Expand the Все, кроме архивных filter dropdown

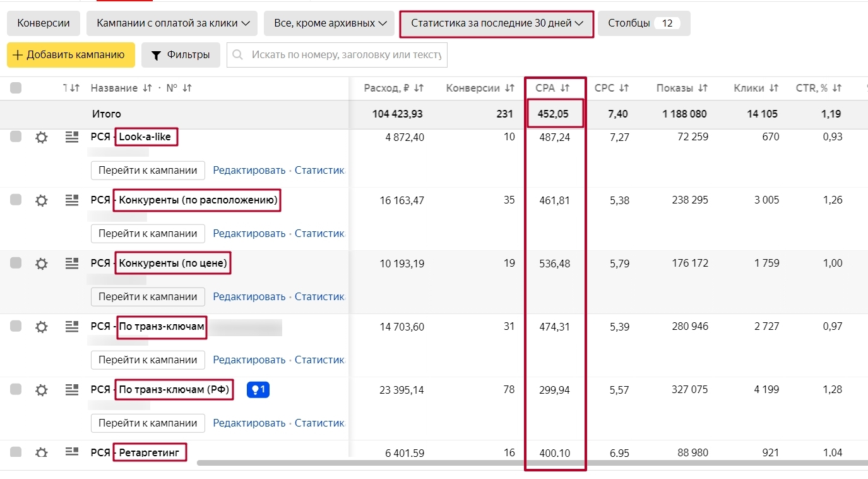pyautogui.click(x=330, y=23)
